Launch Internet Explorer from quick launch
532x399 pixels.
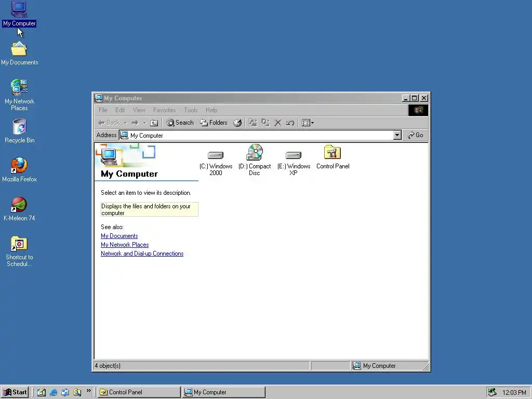point(54,392)
